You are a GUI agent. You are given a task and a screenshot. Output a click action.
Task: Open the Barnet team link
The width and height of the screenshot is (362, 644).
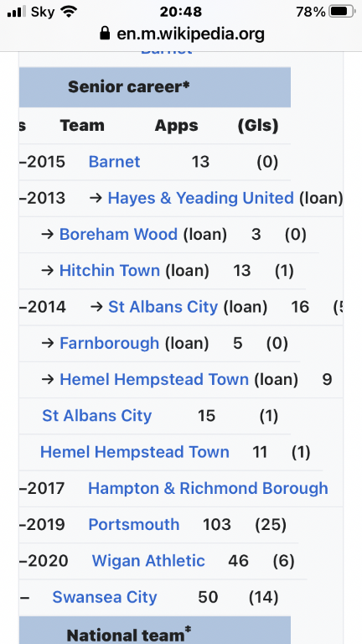tap(114, 162)
